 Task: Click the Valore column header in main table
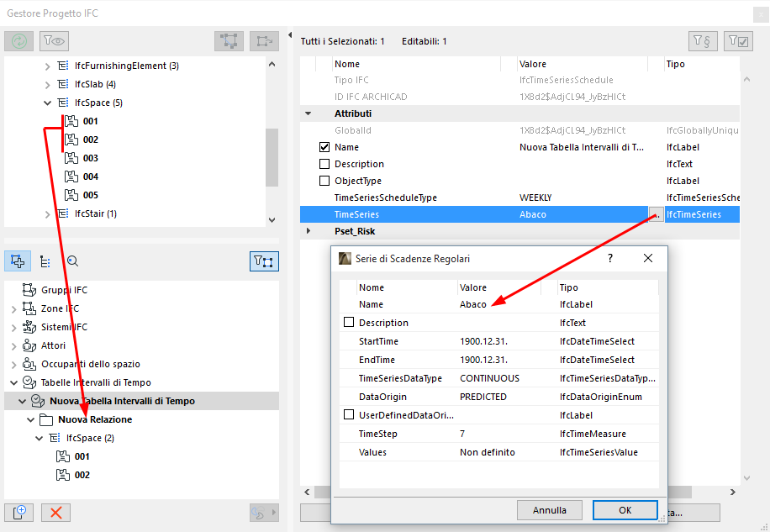coord(583,64)
